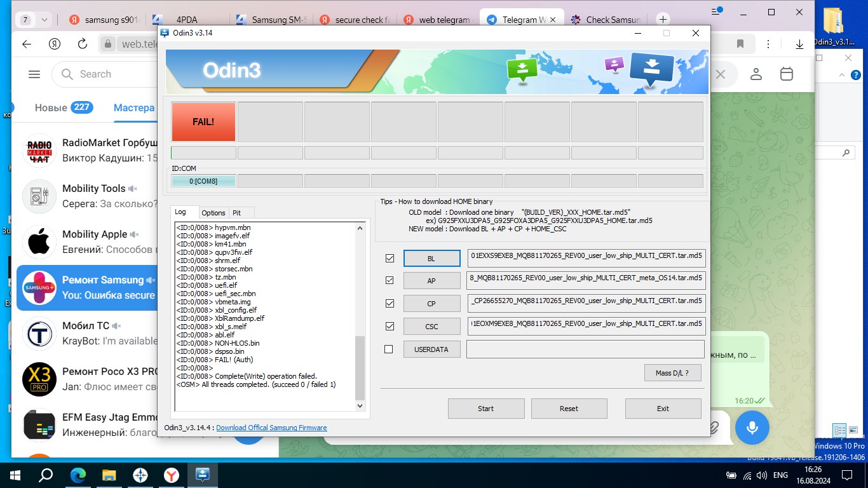
Task: Click the address bar lock icon
Action: [x=108, y=44]
